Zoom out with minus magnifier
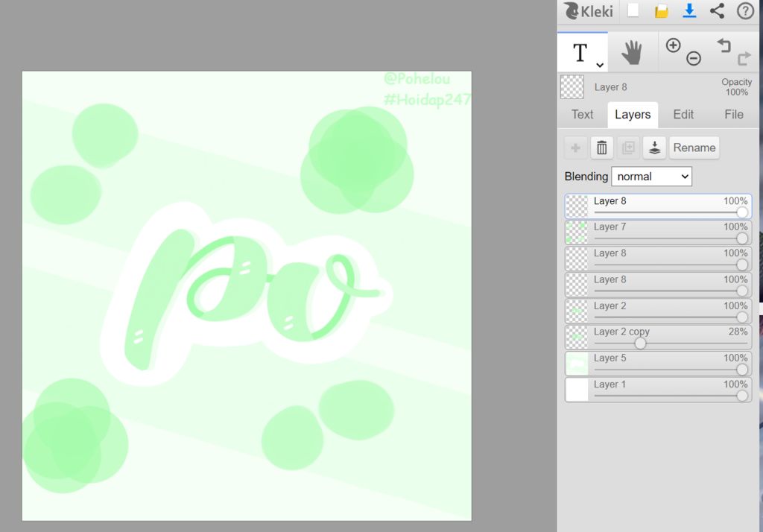The image size is (763, 532). point(694,58)
